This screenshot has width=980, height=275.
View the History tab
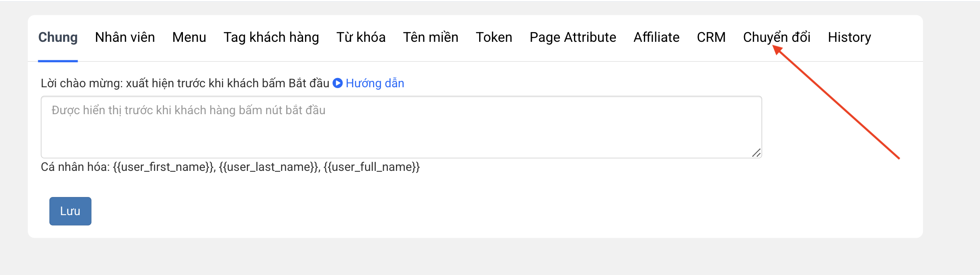pyautogui.click(x=849, y=37)
